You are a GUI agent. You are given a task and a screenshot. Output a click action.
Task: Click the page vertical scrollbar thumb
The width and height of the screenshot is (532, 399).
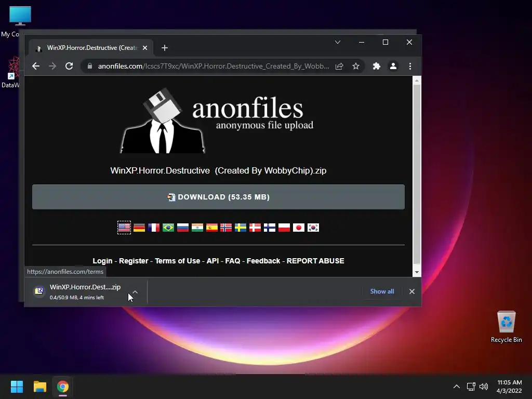(x=417, y=175)
